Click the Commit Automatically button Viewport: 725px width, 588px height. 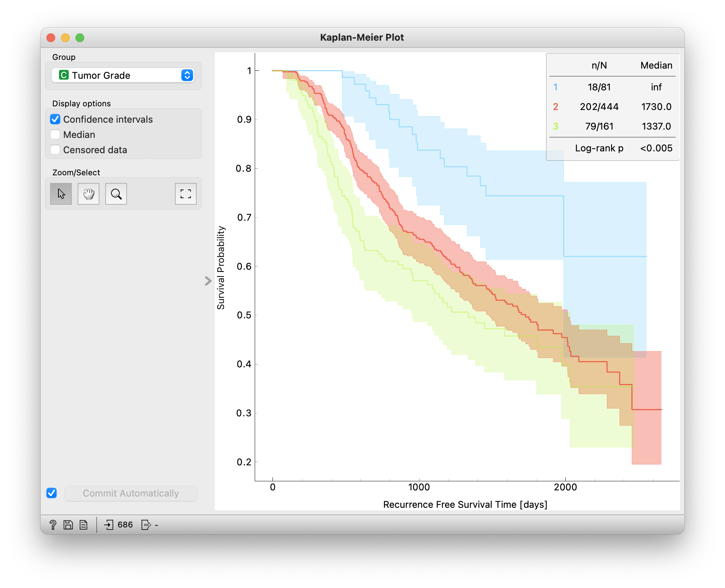tap(131, 493)
